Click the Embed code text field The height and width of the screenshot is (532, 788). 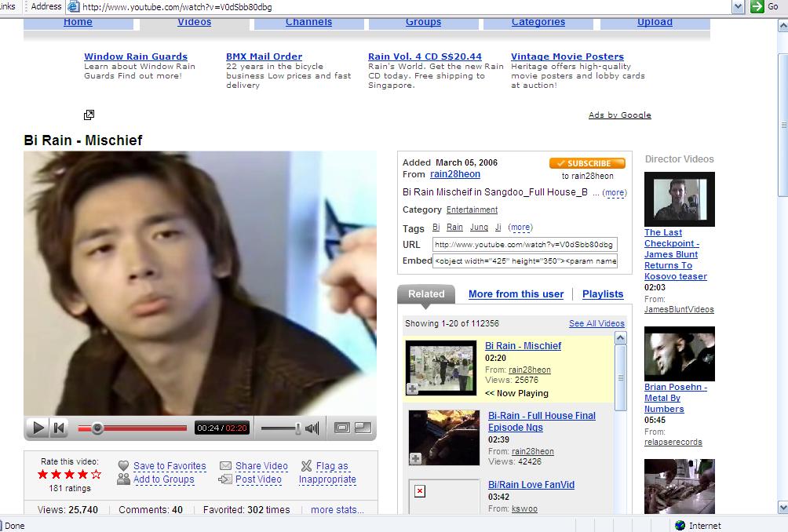click(524, 261)
